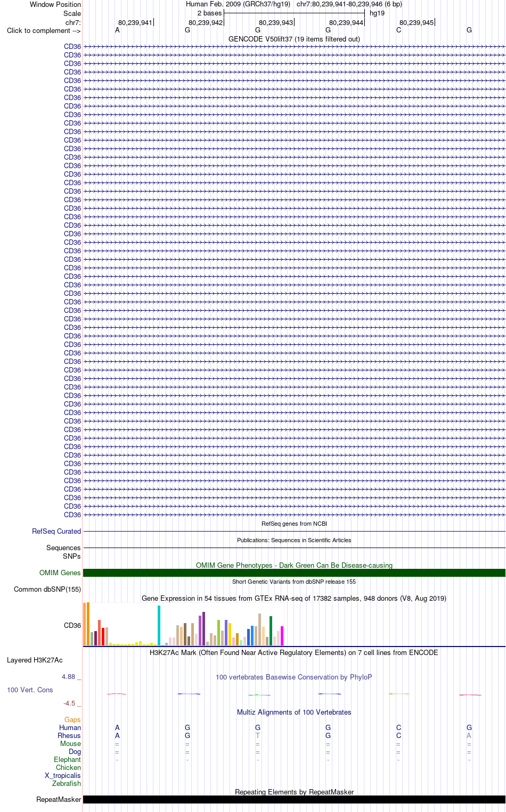The image size is (506, 812).
Task: Click 'Human Feb. 2009 (GRCh37/hg19)' assembly text
Action: click(238, 4)
